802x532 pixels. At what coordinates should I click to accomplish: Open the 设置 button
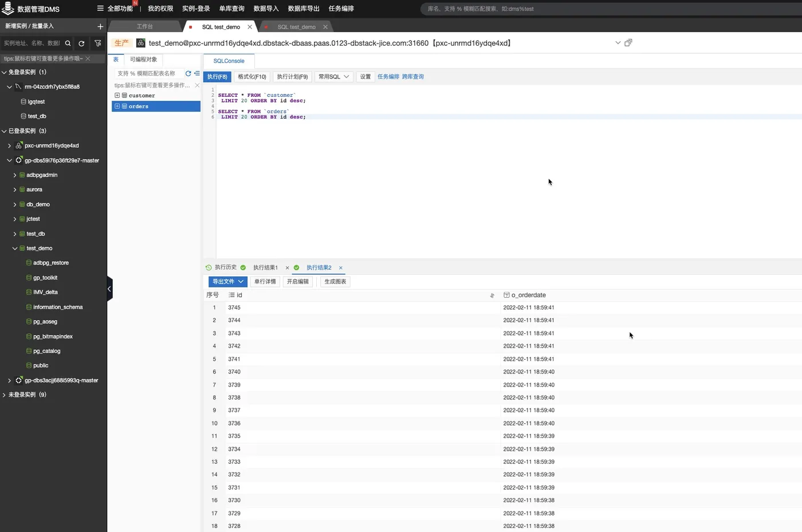[x=365, y=77]
